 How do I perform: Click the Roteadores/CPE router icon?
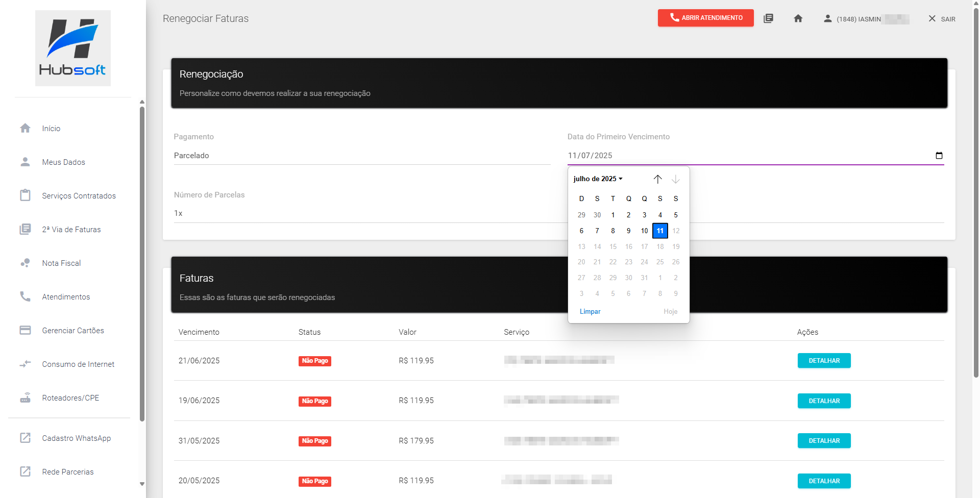click(x=25, y=397)
